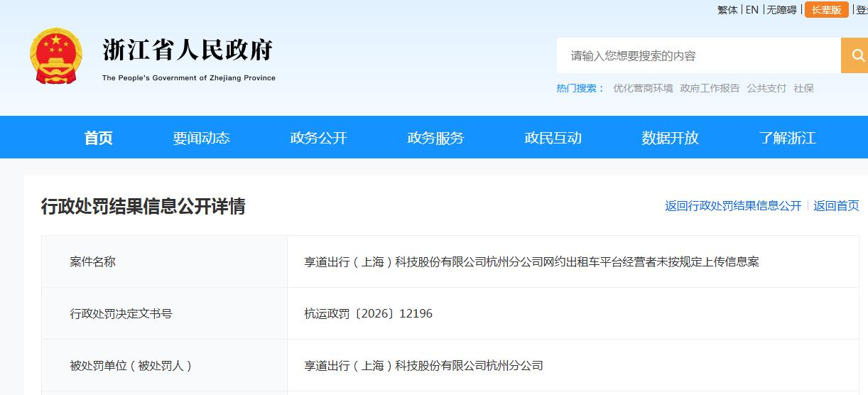
Task: Open the 首页 navigation tab
Action: [99, 138]
